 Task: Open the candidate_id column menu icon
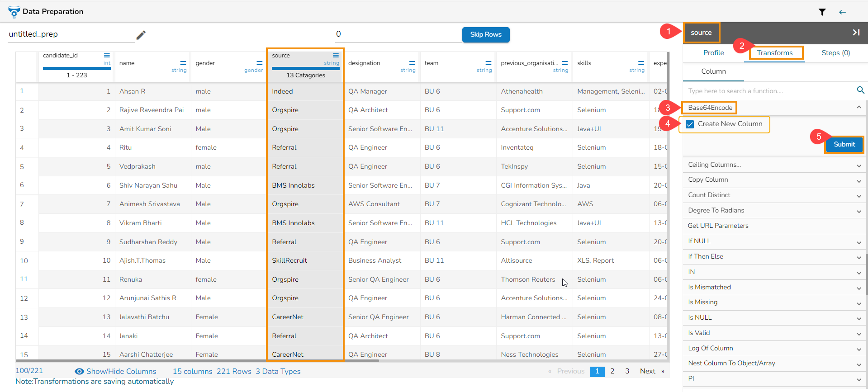click(x=107, y=56)
